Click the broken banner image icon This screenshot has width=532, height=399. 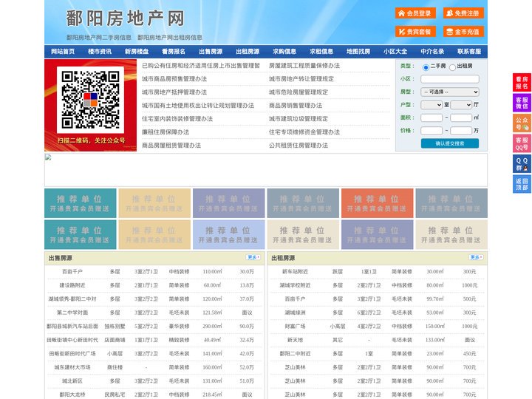click(48, 157)
